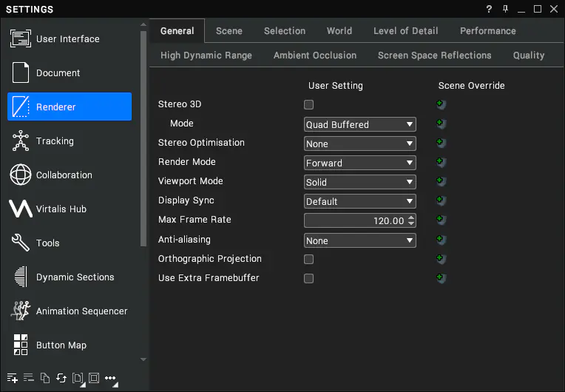Open the Tracking settings category
Screen dimensions: 565x392
pos(70,141)
